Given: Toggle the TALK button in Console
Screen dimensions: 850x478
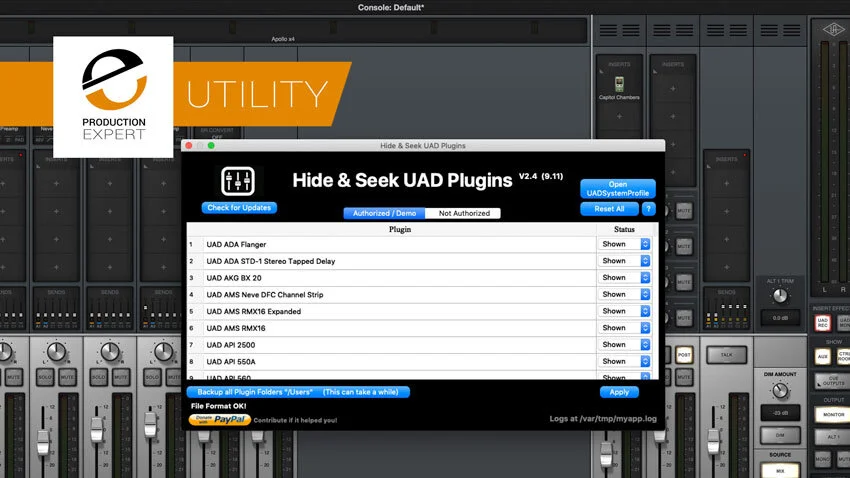Looking at the screenshot, I should coord(726,355).
